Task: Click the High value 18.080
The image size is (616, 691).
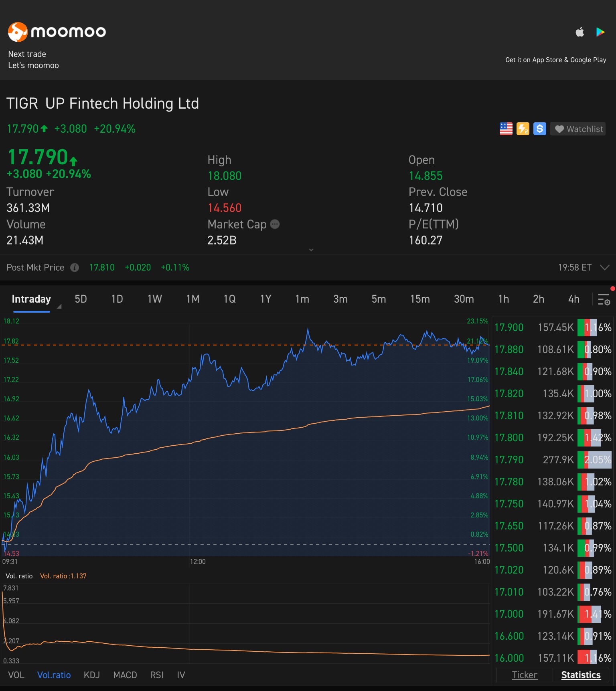Action: coord(225,176)
